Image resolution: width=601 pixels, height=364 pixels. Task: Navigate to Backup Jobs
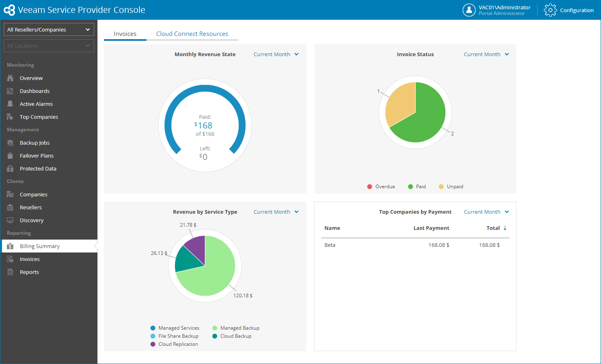point(49,143)
